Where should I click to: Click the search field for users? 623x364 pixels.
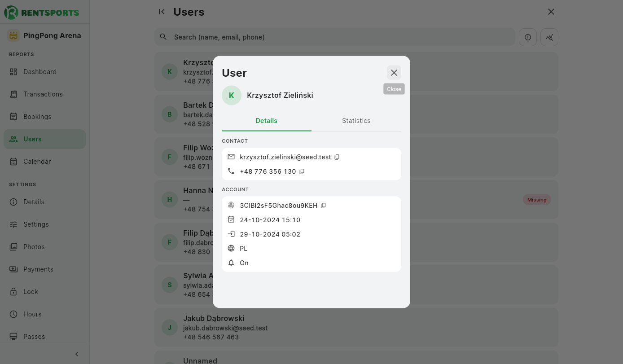click(335, 37)
